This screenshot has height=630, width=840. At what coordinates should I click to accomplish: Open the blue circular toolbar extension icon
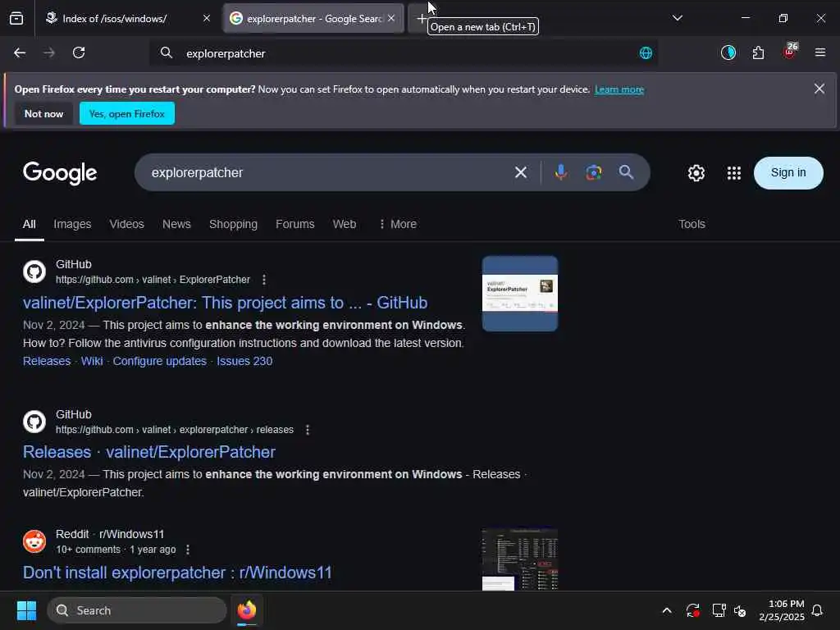click(x=728, y=52)
